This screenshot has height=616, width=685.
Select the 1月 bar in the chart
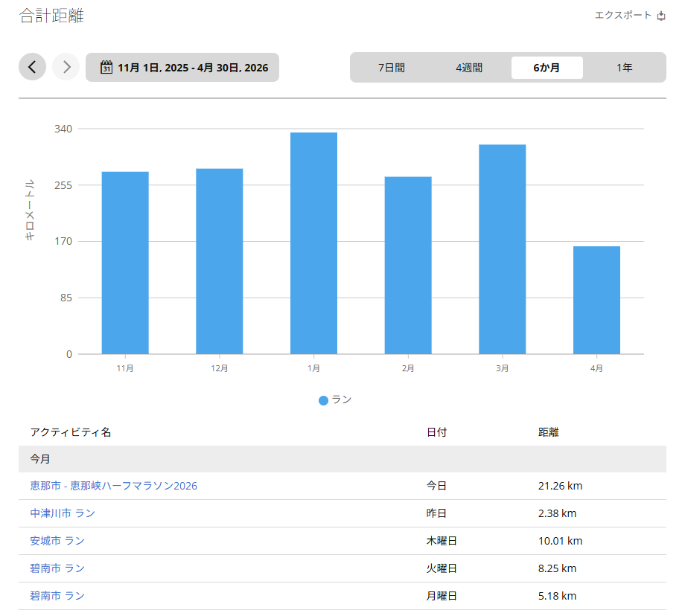tap(313, 243)
